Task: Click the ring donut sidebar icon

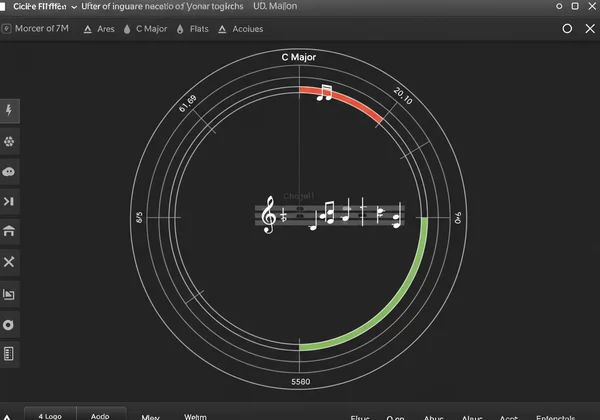Action: tap(8, 325)
